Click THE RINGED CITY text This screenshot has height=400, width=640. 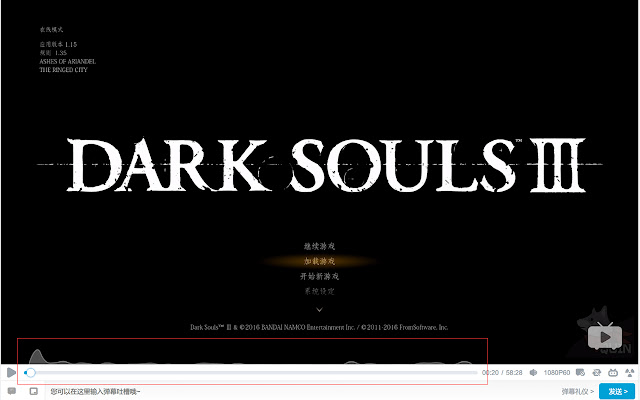pos(63,70)
